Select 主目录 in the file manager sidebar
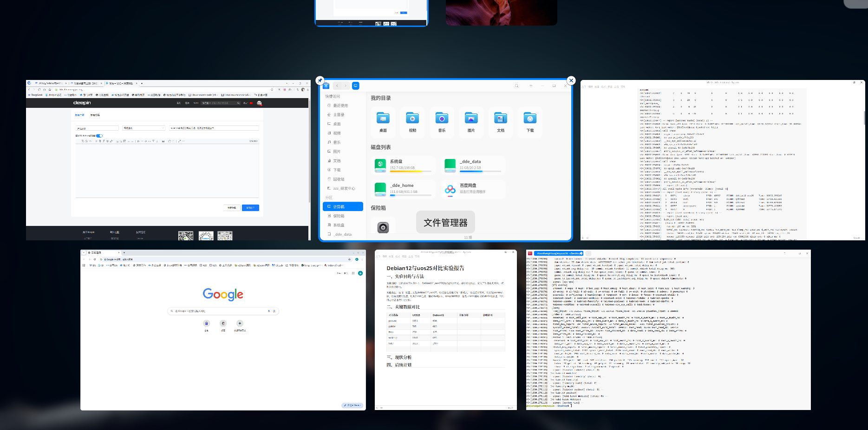 coord(343,115)
